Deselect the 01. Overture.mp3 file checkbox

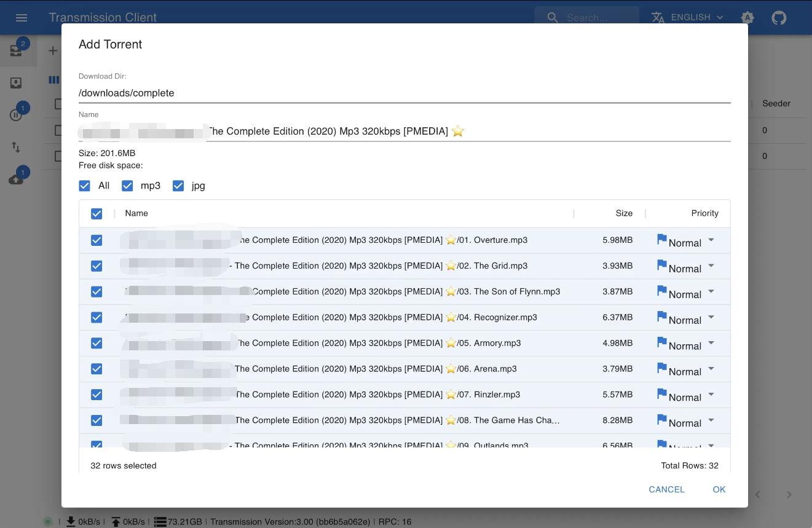coord(97,240)
